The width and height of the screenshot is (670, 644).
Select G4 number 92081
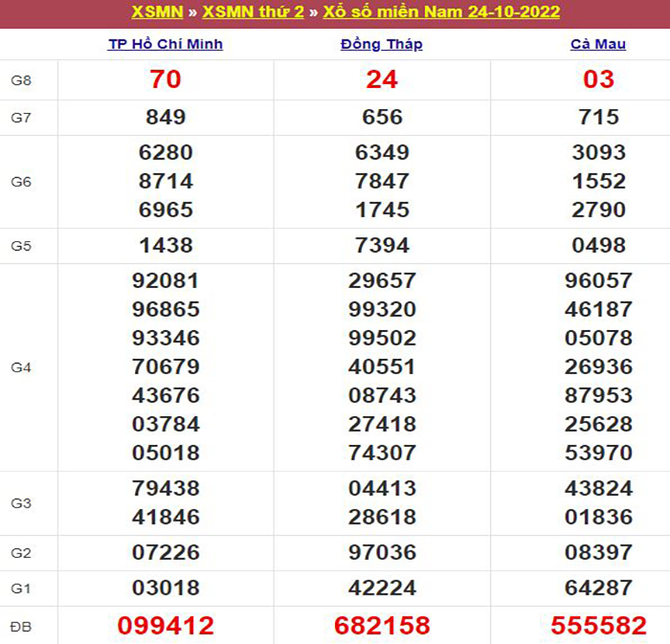click(x=166, y=280)
